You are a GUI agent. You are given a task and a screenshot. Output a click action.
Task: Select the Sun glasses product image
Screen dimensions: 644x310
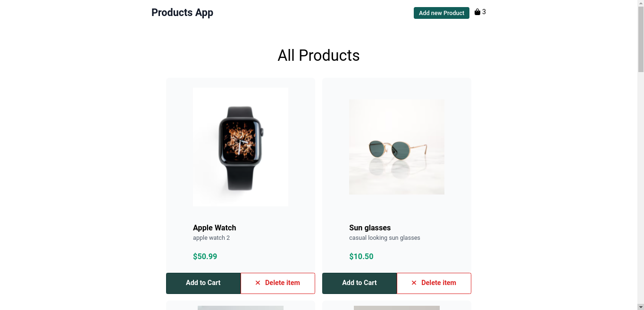pyautogui.click(x=396, y=147)
